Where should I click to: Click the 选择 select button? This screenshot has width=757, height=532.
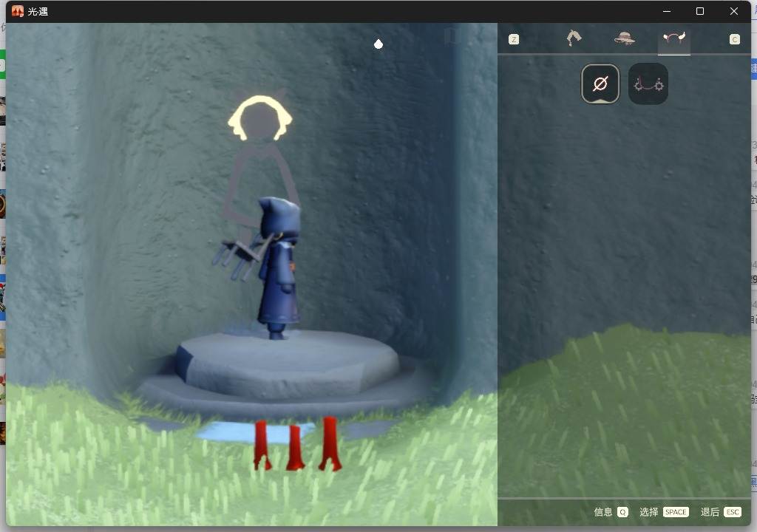coord(664,512)
